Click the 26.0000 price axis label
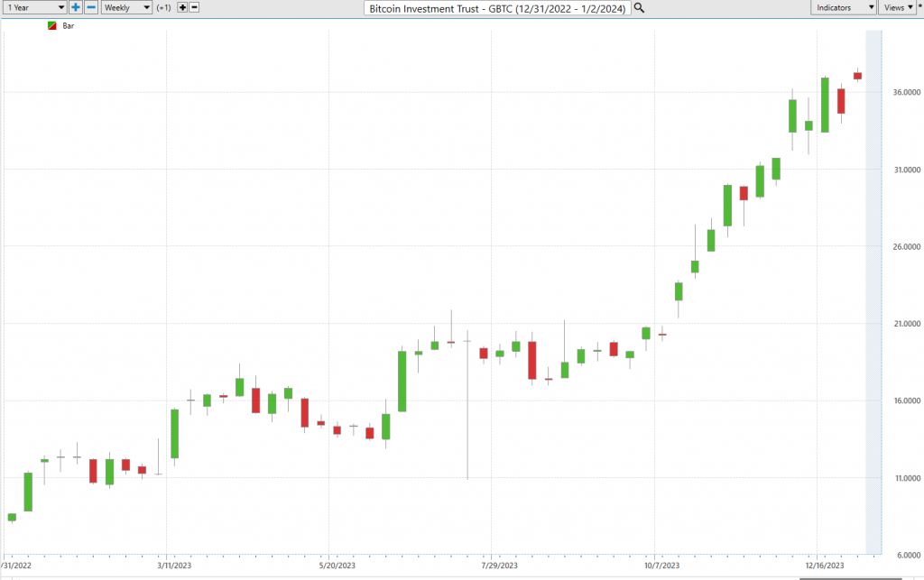Viewport: 924px width, 580px height. [x=906, y=247]
